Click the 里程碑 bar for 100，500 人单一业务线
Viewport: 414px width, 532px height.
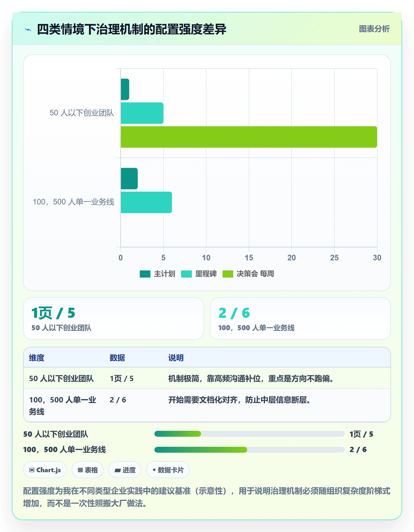click(146, 202)
